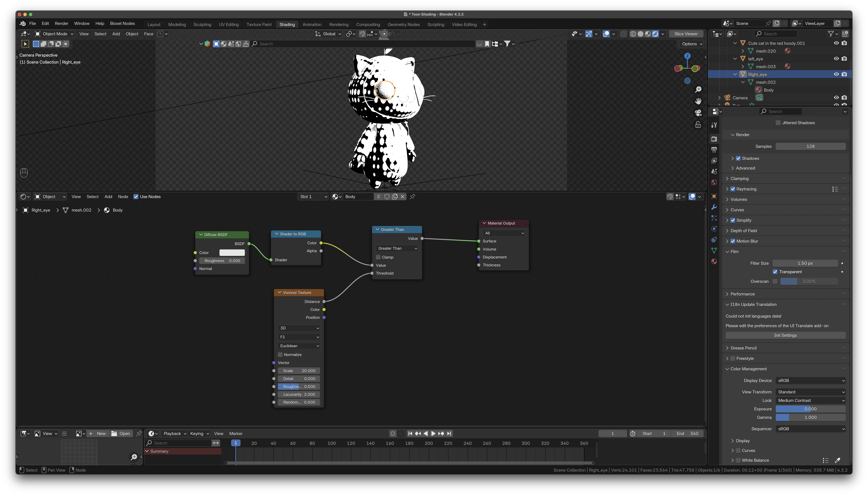Hide Right_eye in viewport via eye icon
This screenshot has width=868, height=495.
(836, 74)
